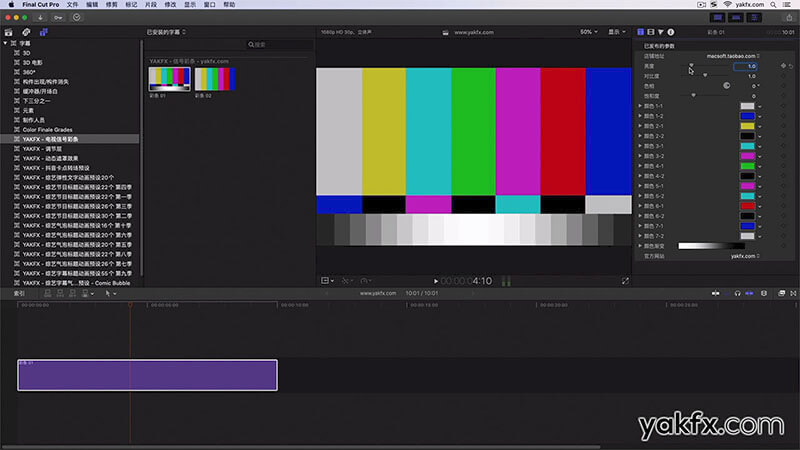Expand the 颜色 3-1 disclosure triangle
800x450 pixels.
pos(640,146)
